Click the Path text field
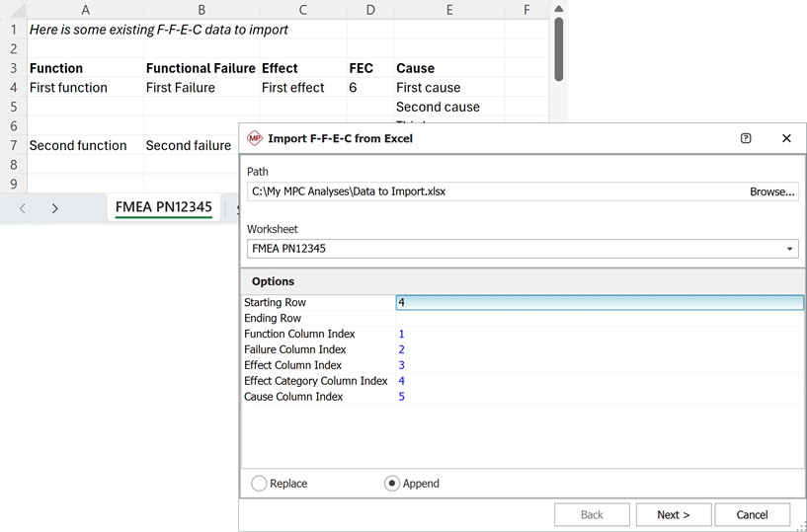The image size is (807, 532). click(x=494, y=191)
